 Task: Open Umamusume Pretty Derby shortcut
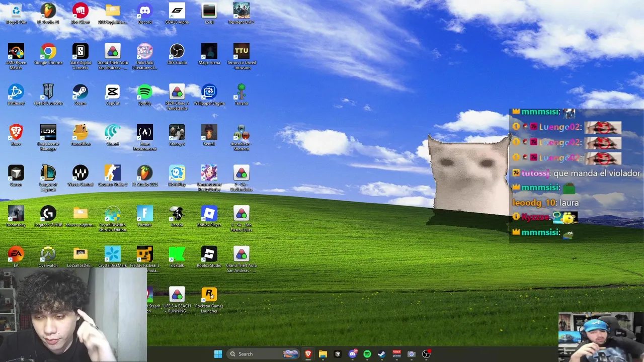(209, 178)
